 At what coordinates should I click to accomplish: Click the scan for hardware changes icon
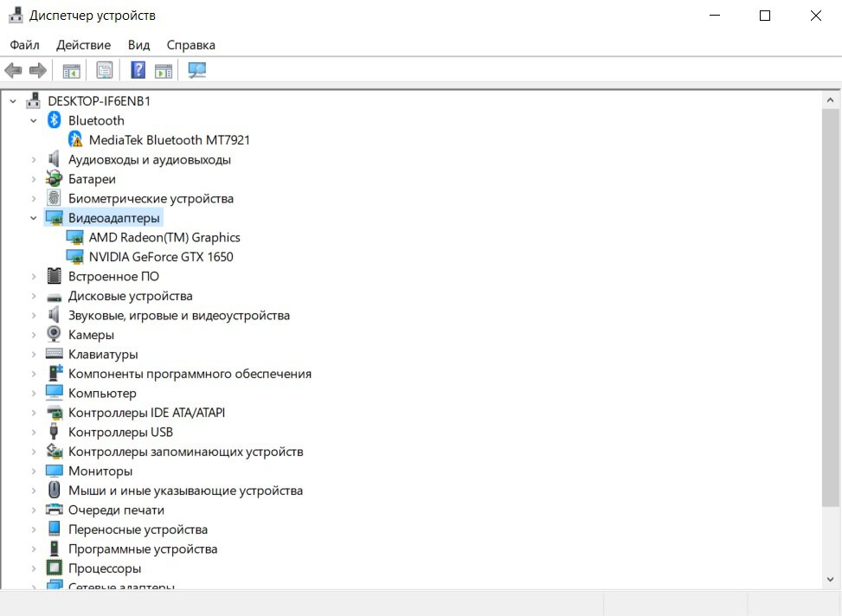click(x=197, y=70)
